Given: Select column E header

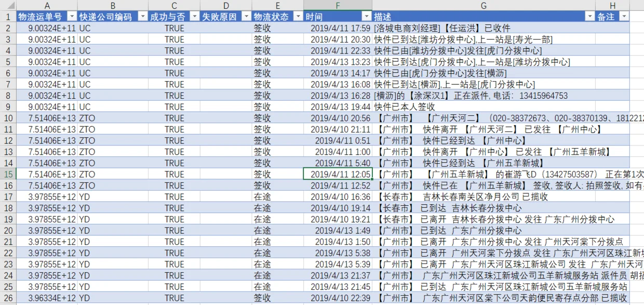Looking at the screenshot, I should 278,5.
